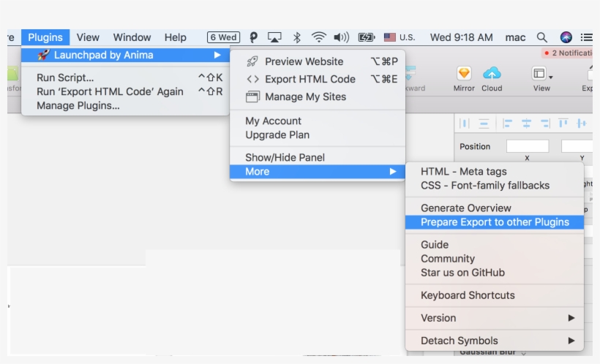Screen dimensions: 600x364
Task: Expand the Detach Symbols submenu
Action: 495,341
